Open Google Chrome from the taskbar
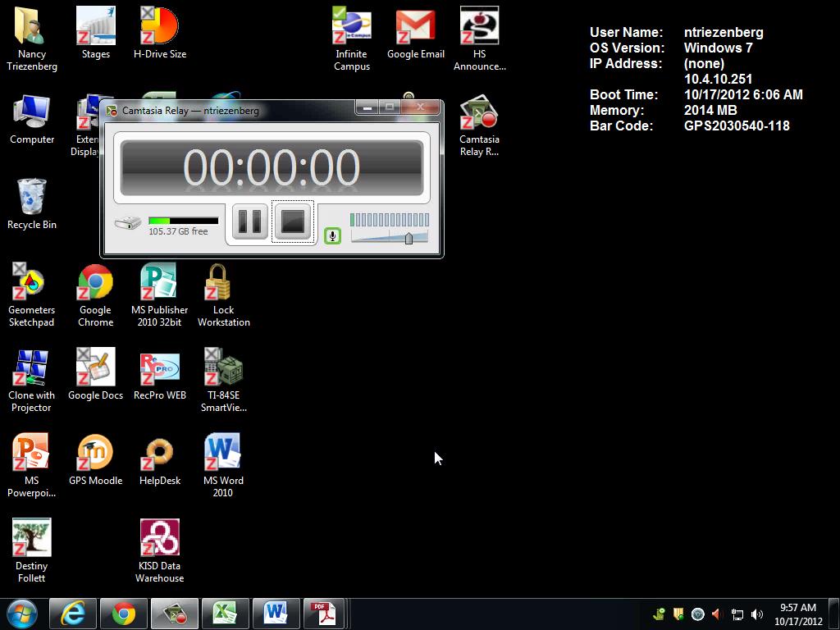Viewport: 840px width, 630px height. [x=124, y=614]
